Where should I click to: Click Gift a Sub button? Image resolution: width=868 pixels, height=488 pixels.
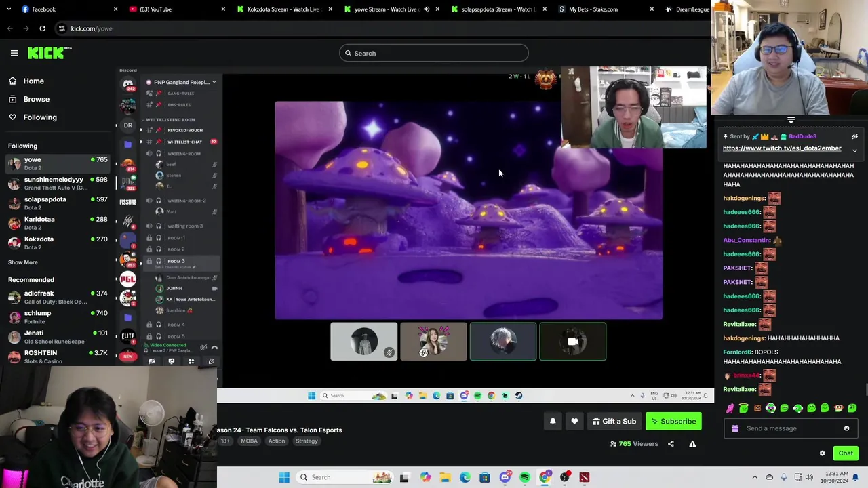click(x=614, y=422)
